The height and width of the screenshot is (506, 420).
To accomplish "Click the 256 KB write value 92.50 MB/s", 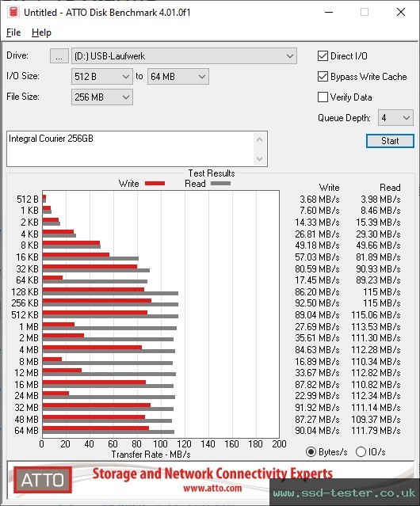I will [317, 303].
